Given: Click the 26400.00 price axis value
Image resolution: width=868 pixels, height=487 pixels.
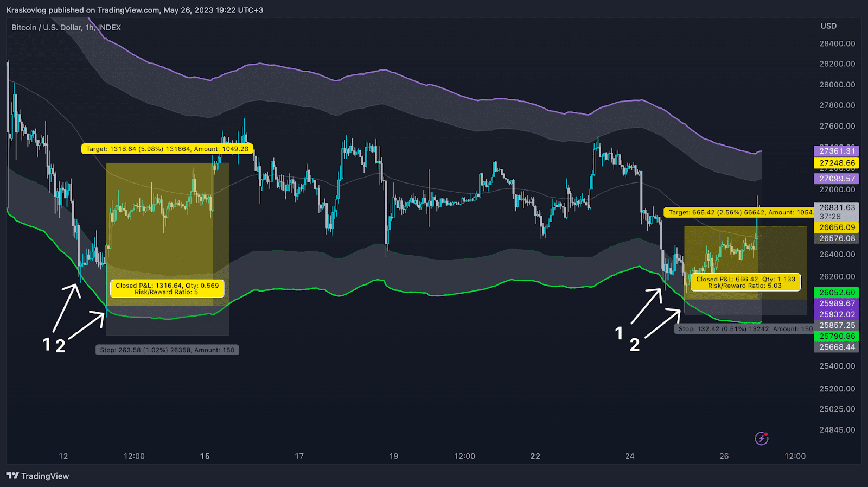Looking at the screenshot, I should click(837, 254).
